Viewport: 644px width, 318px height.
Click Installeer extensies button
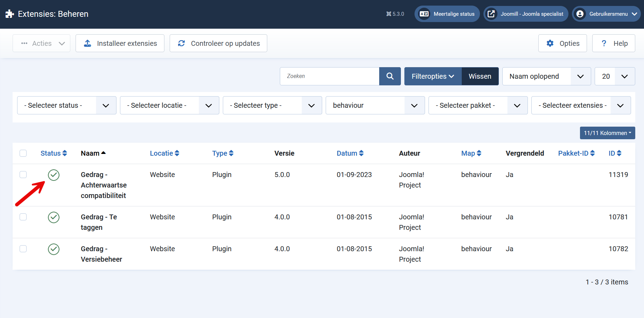(120, 43)
